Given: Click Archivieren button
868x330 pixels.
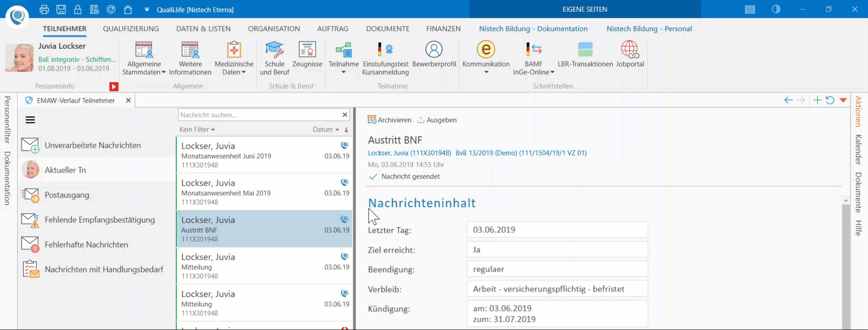Looking at the screenshot, I should pyautogui.click(x=390, y=120).
